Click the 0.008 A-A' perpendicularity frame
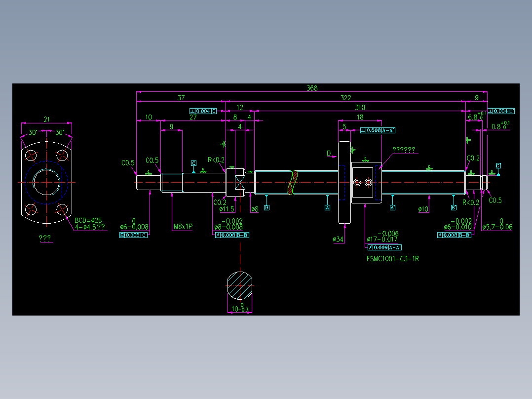The height and width of the screenshot is (399, 532). 378,130
